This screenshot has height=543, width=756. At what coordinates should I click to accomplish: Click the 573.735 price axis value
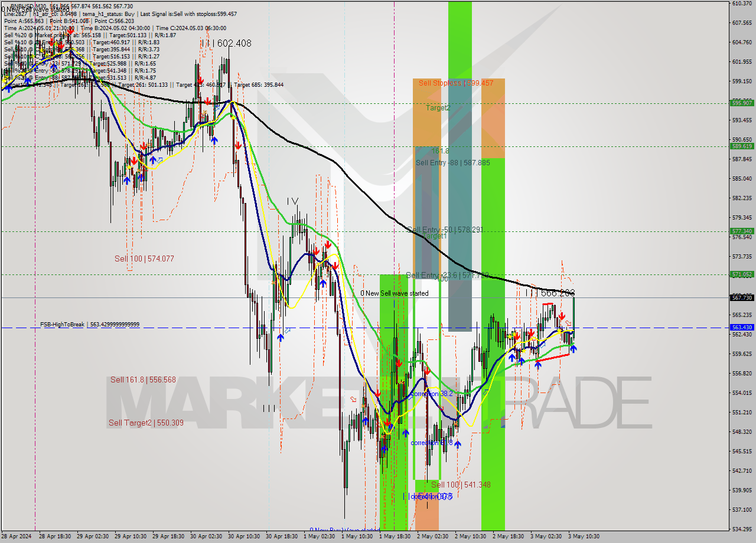pos(742,257)
